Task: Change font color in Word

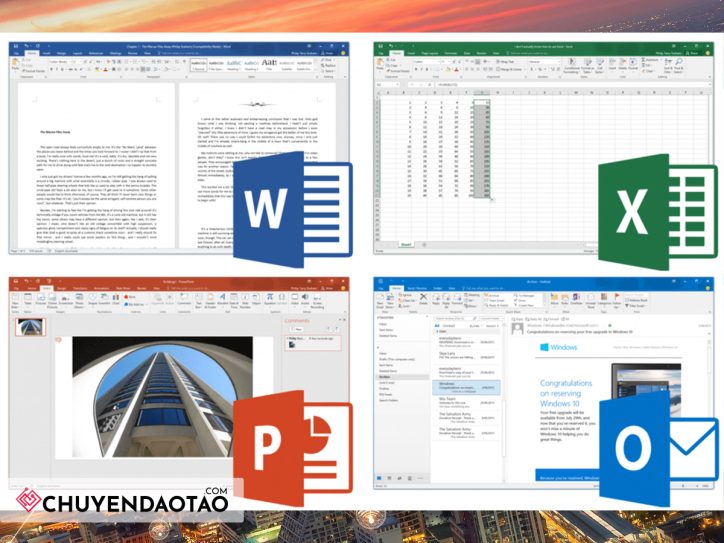Action: [x=105, y=69]
